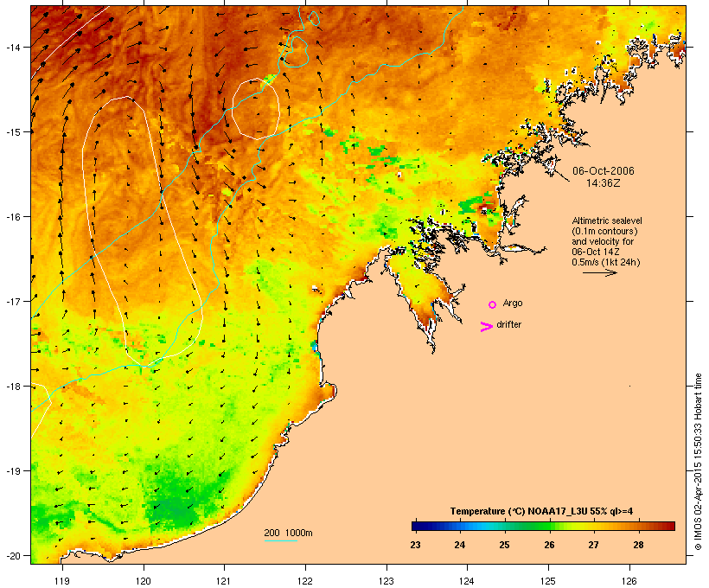The height and width of the screenshot is (588, 709).
Task: Click the -20 latitude axis label
Action: (x=14, y=555)
